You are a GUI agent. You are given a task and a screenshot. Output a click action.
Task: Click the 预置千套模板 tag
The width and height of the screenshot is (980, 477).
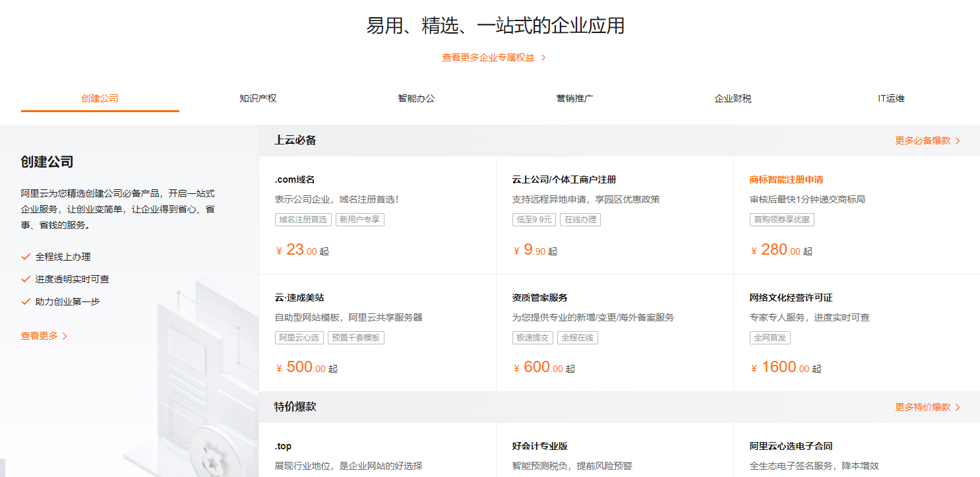[x=355, y=338]
